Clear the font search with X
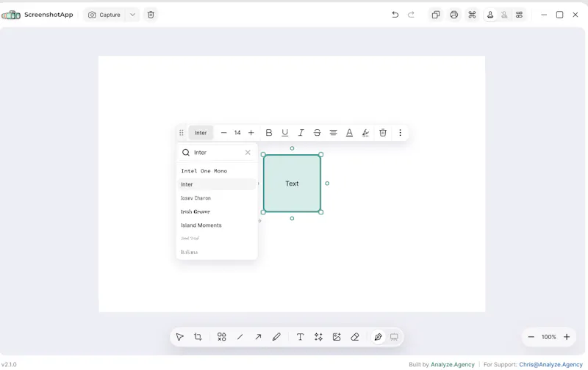Screen dimensions: 588x370 click(x=248, y=153)
